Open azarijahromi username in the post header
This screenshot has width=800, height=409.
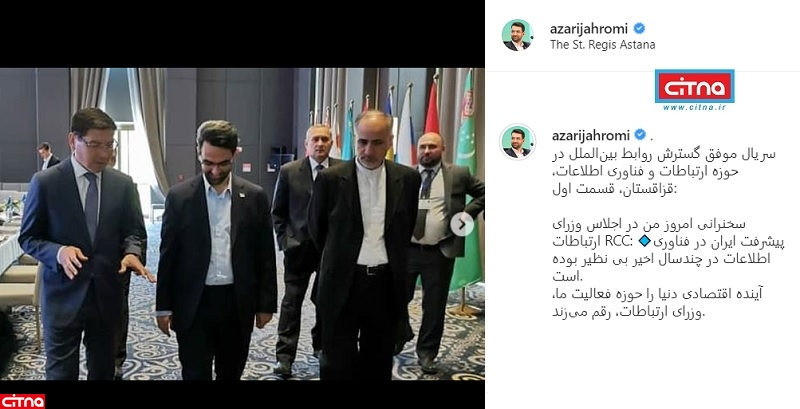pyautogui.click(x=589, y=29)
